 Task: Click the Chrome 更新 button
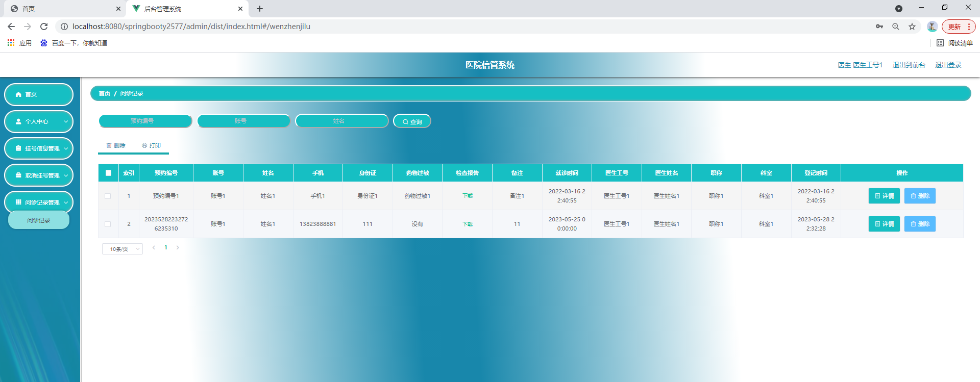click(958, 27)
